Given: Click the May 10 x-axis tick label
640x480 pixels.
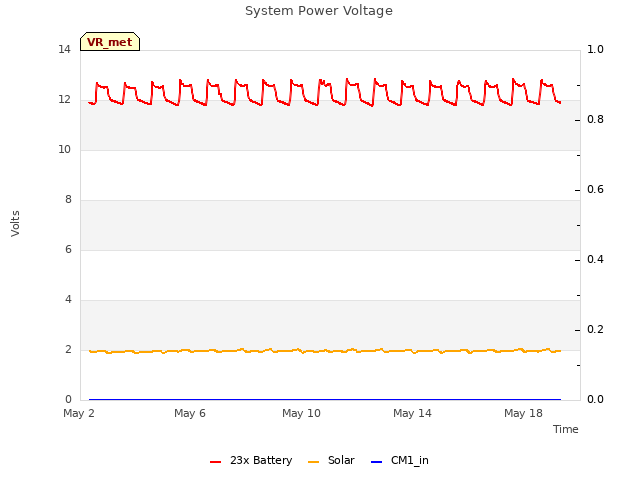Looking at the screenshot, I should click(x=301, y=413).
